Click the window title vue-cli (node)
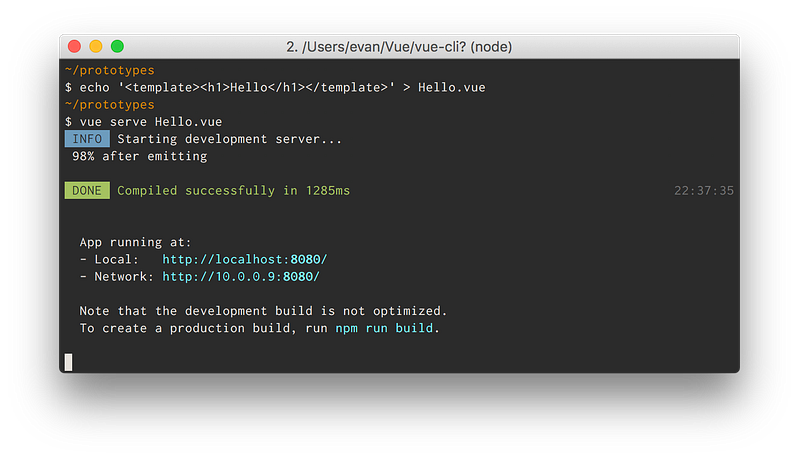Viewport: 800px width, 459px height. (399, 47)
